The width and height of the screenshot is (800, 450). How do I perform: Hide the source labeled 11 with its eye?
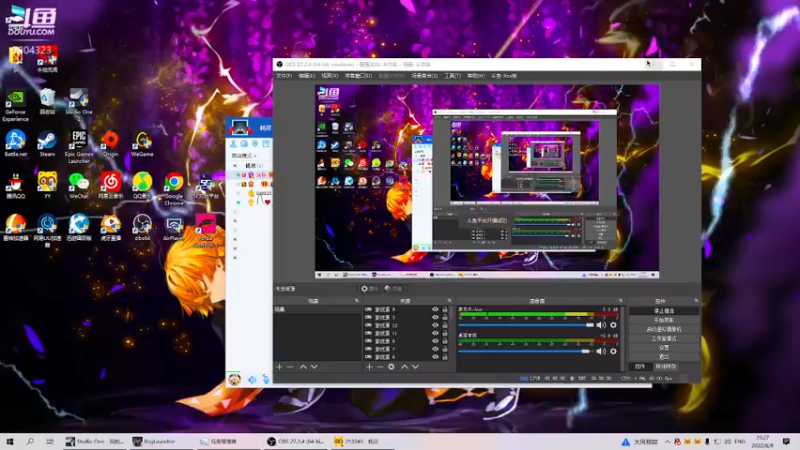pyautogui.click(x=435, y=333)
